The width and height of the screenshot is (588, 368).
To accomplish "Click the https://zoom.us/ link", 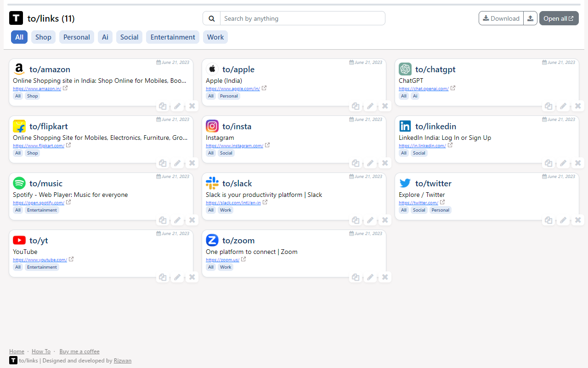I will (x=222, y=260).
